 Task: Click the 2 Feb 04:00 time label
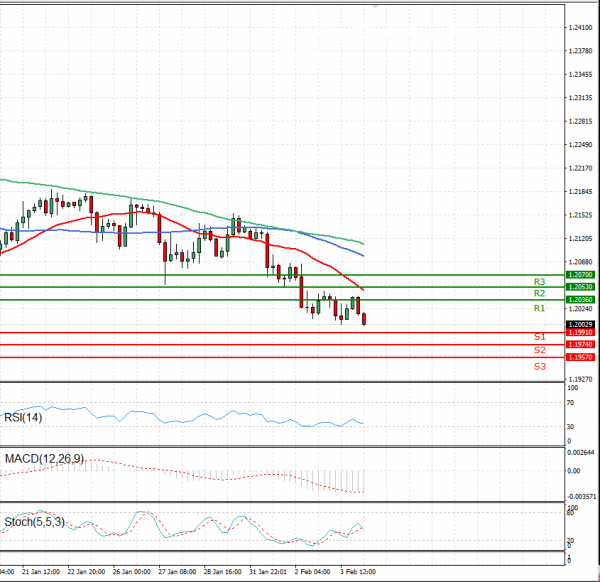pyautogui.click(x=313, y=572)
